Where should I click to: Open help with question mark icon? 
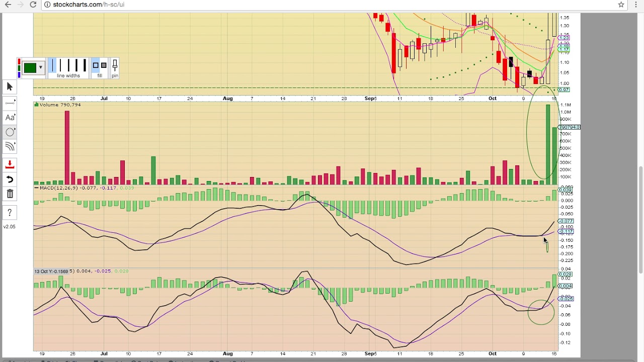(x=10, y=213)
